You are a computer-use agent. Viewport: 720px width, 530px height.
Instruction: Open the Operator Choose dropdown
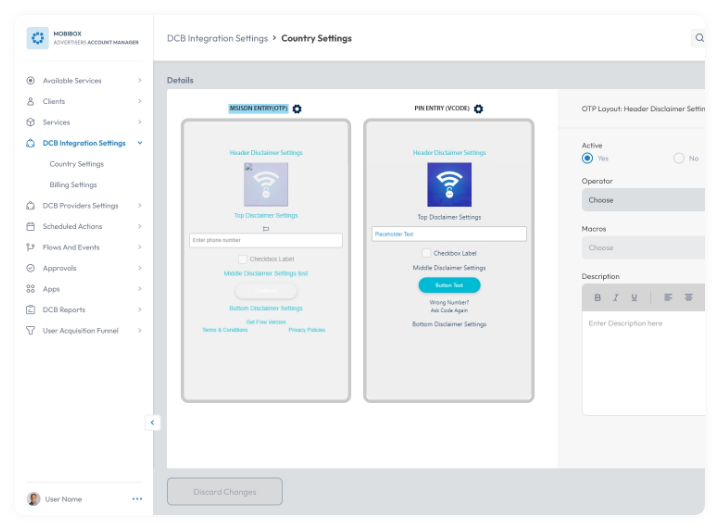coord(643,200)
